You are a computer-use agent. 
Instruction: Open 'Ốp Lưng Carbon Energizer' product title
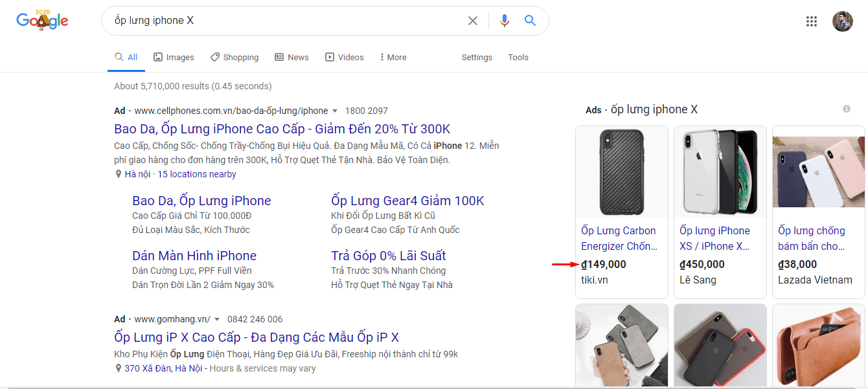pos(619,238)
